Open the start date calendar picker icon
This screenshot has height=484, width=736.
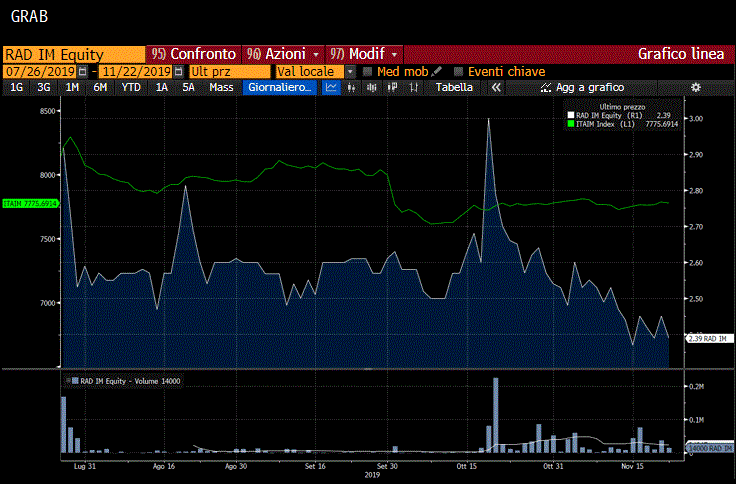(82, 72)
